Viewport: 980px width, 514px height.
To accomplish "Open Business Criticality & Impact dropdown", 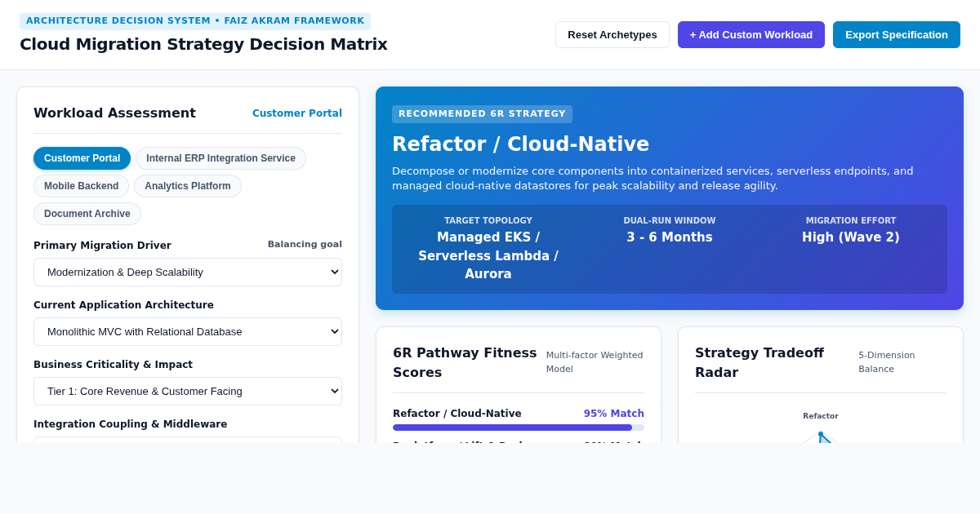I will click(188, 391).
